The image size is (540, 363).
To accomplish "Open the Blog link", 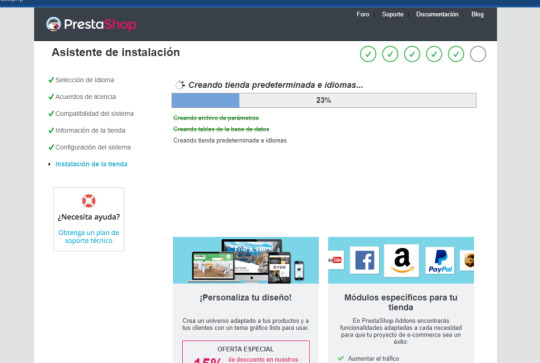I will pos(477,14).
